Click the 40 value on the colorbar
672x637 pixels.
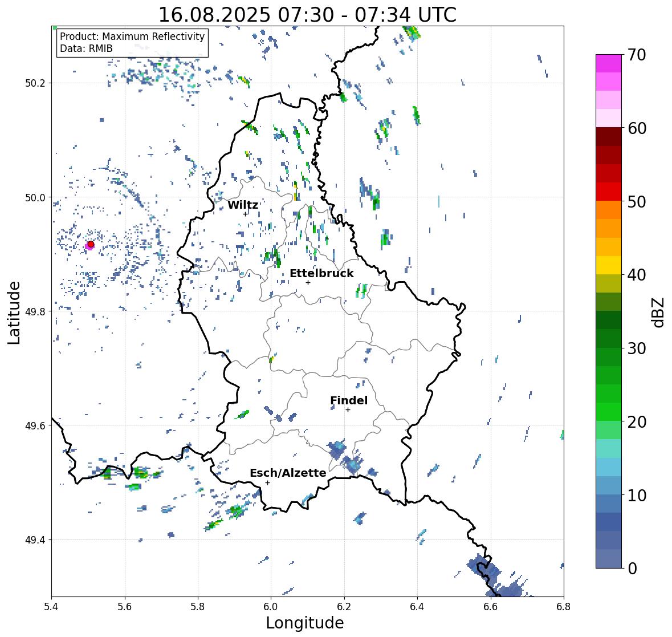[637, 275]
